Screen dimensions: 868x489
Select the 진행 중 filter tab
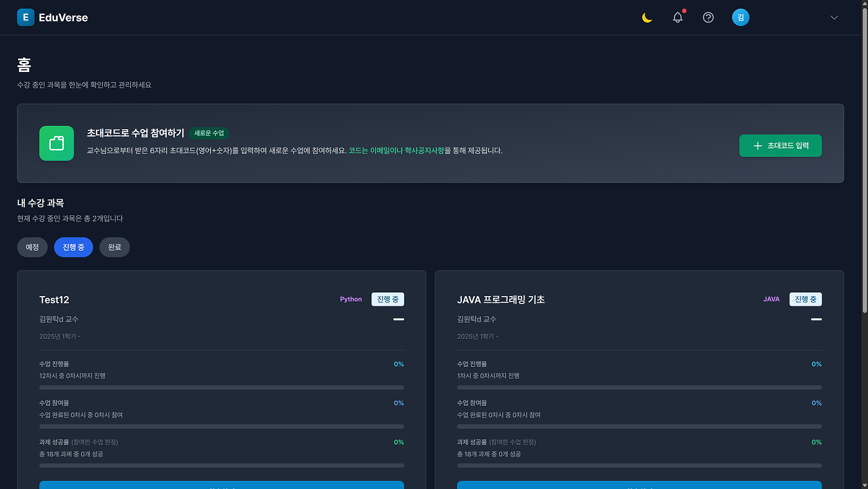pos(73,247)
